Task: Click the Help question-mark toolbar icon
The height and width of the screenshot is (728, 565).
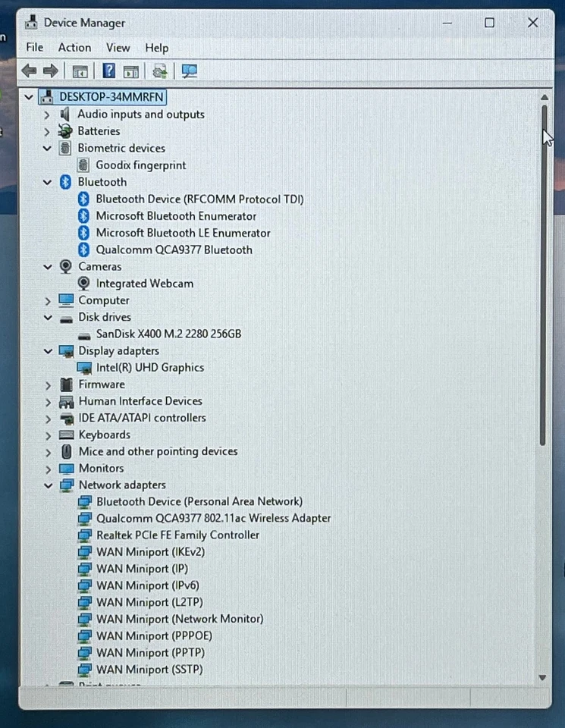Action: (108, 71)
